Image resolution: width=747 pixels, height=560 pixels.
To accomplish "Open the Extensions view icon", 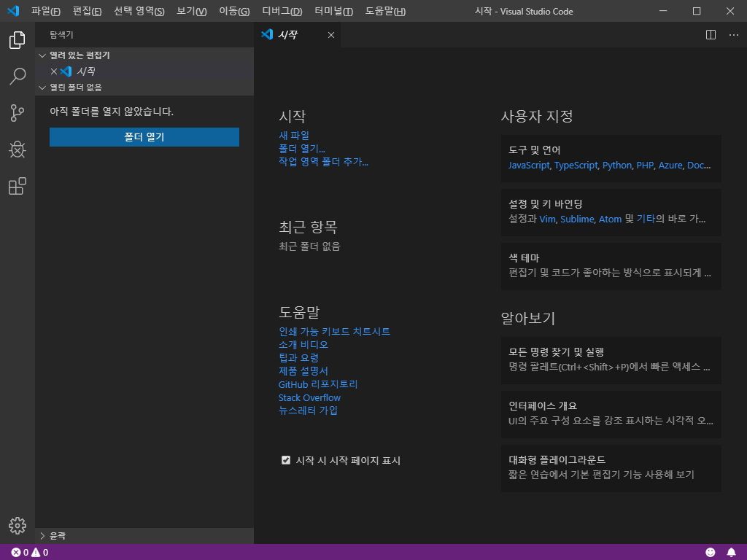I will (18, 186).
